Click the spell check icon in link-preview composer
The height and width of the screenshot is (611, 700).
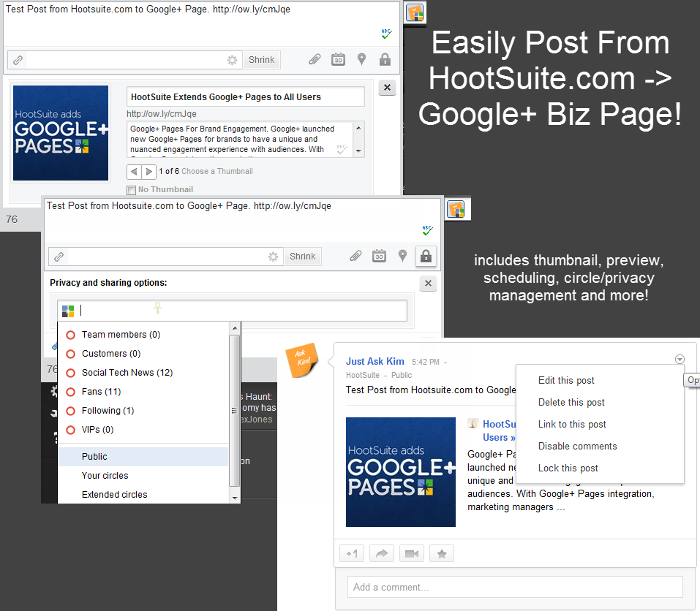coord(387,34)
